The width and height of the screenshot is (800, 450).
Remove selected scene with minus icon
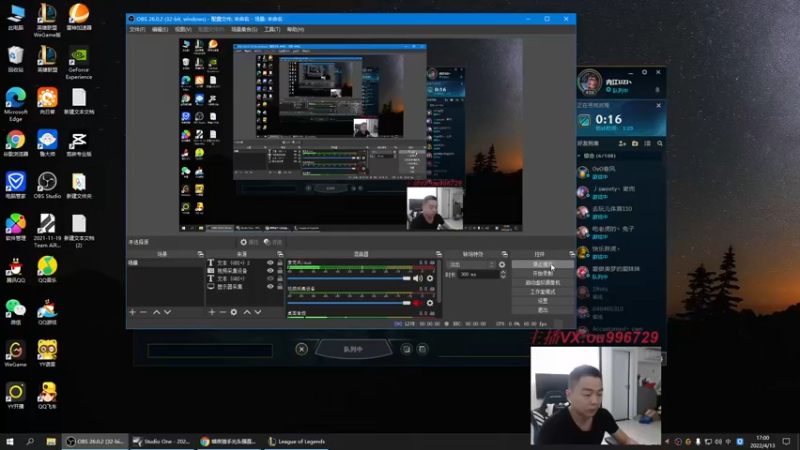(x=143, y=312)
